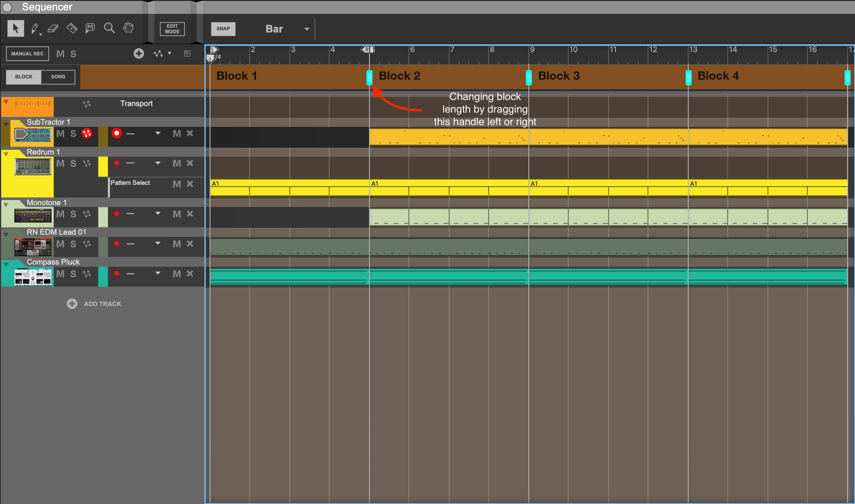Screen dimensions: 855x504
Task: Click the cyan end handle of Block 1
Action: [x=369, y=78]
